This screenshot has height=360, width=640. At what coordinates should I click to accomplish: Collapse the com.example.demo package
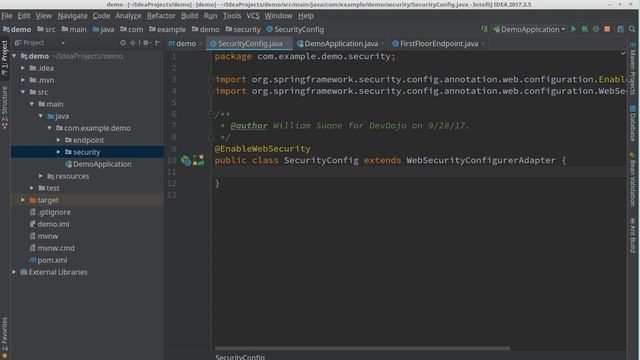pyautogui.click(x=50, y=128)
